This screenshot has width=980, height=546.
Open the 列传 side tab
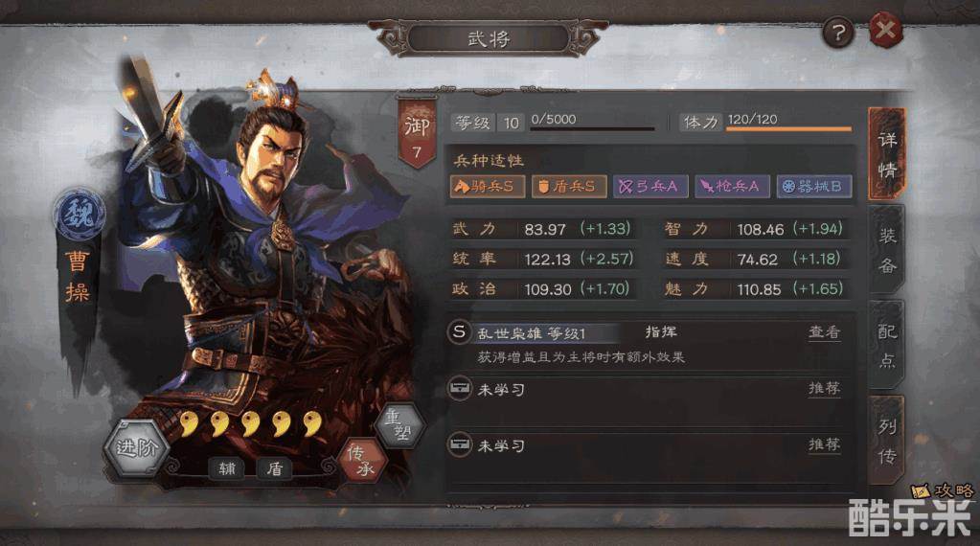887,441
